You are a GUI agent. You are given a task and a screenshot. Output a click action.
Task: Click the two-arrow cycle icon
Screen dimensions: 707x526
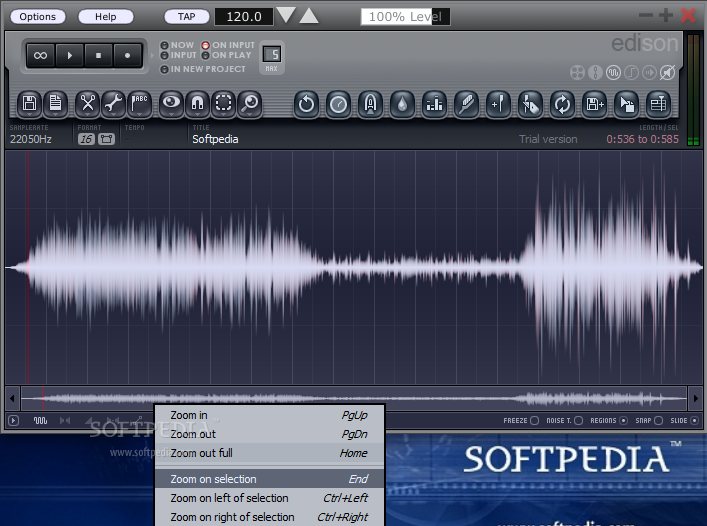click(x=563, y=105)
